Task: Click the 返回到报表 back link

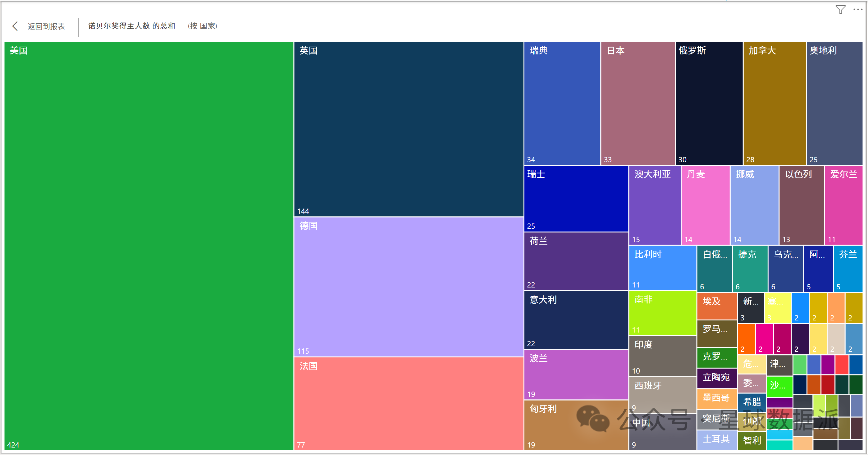Action: tap(46, 26)
